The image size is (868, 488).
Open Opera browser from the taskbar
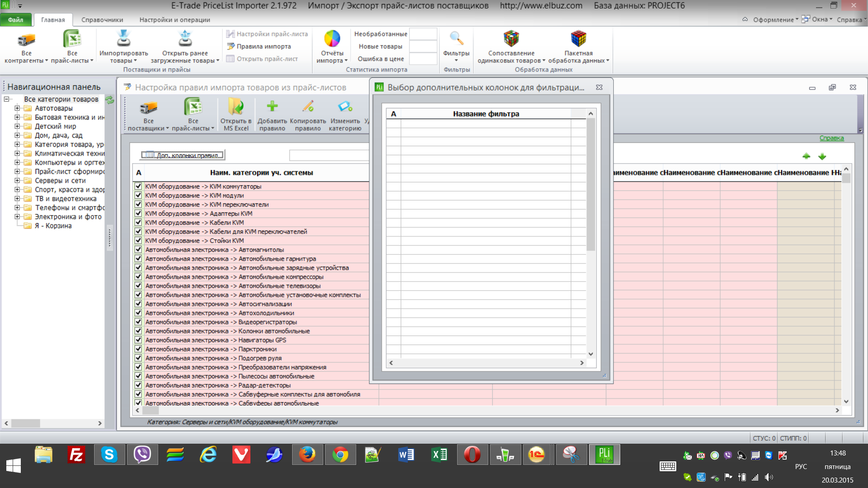pos(472,455)
